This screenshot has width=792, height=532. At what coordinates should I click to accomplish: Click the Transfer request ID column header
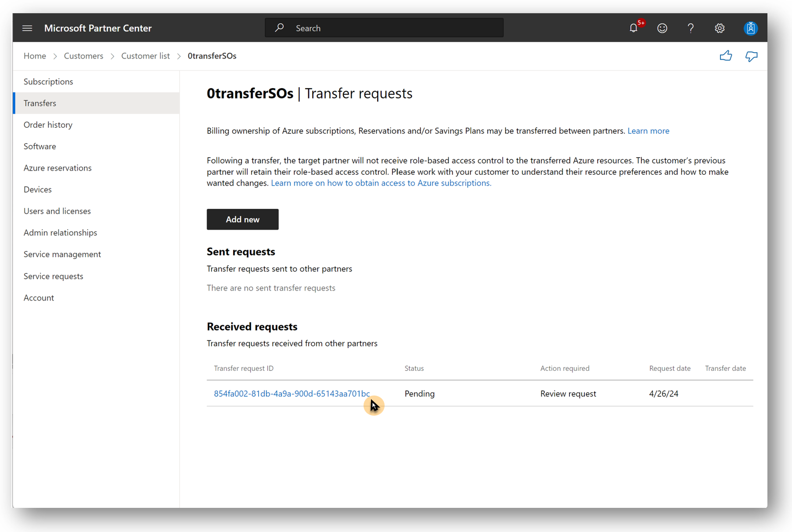click(x=244, y=368)
